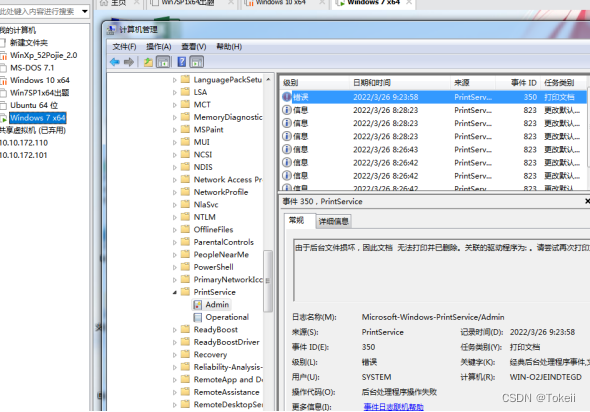This screenshot has width=590, height=412.
Task: Click the Computer Management title bar icon
Action: click(111, 29)
